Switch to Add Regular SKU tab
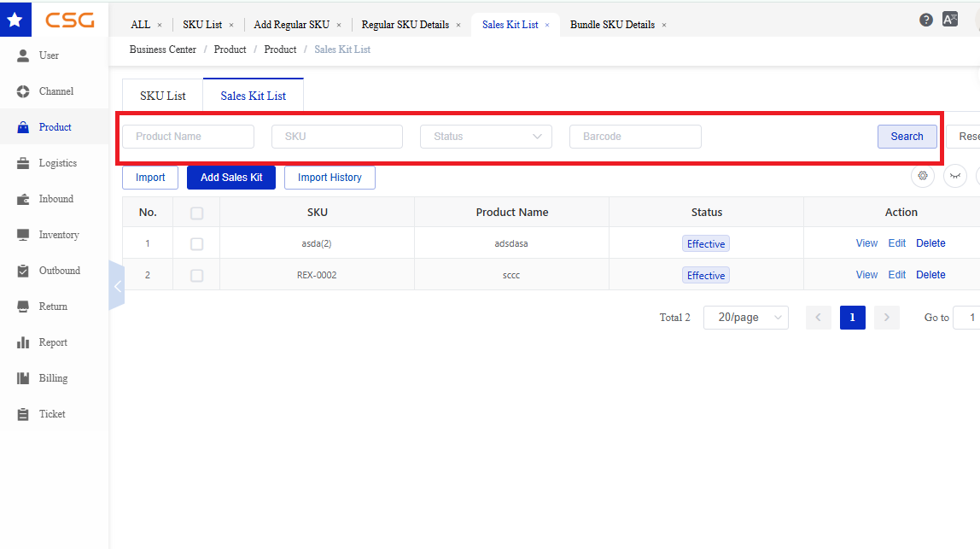The height and width of the screenshot is (549, 980). coord(291,25)
